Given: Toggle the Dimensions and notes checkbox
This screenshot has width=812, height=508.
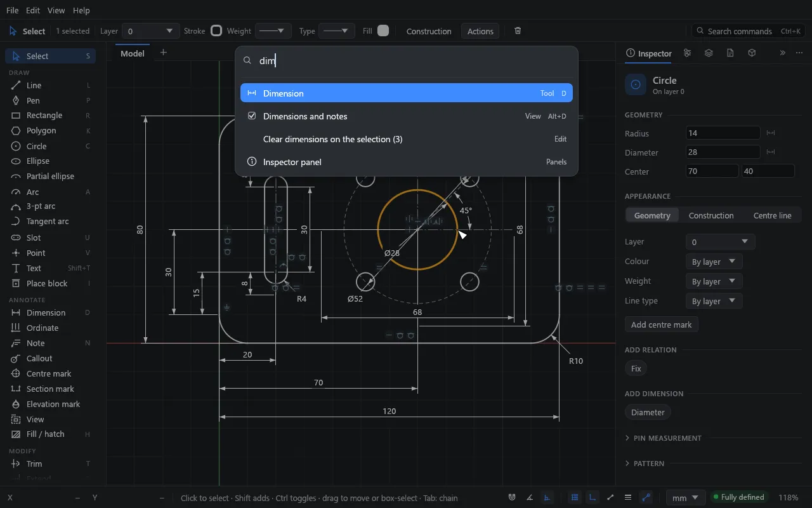Looking at the screenshot, I should point(252,116).
